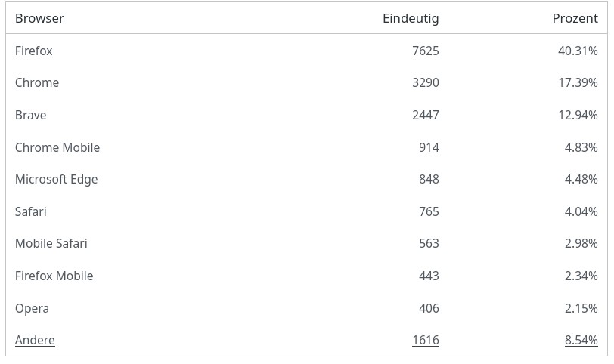614x364 pixels.
Task: Select the Opera row label
Action: click(32, 308)
